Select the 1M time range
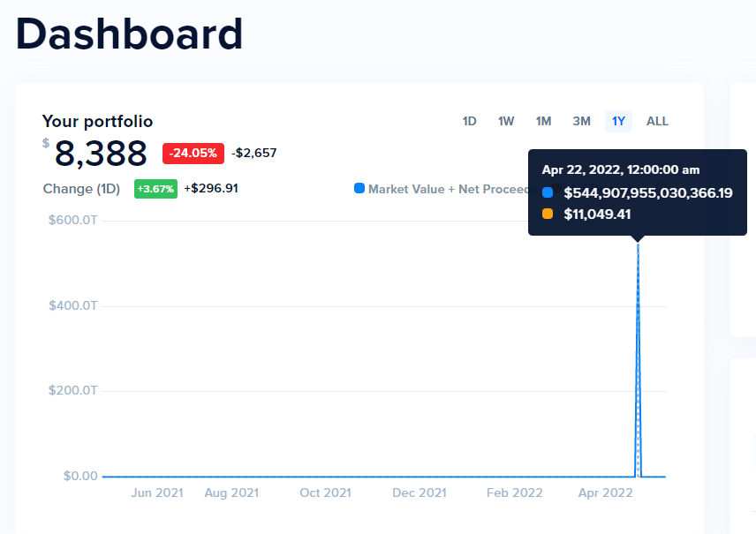The width and height of the screenshot is (756, 534). (543, 122)
